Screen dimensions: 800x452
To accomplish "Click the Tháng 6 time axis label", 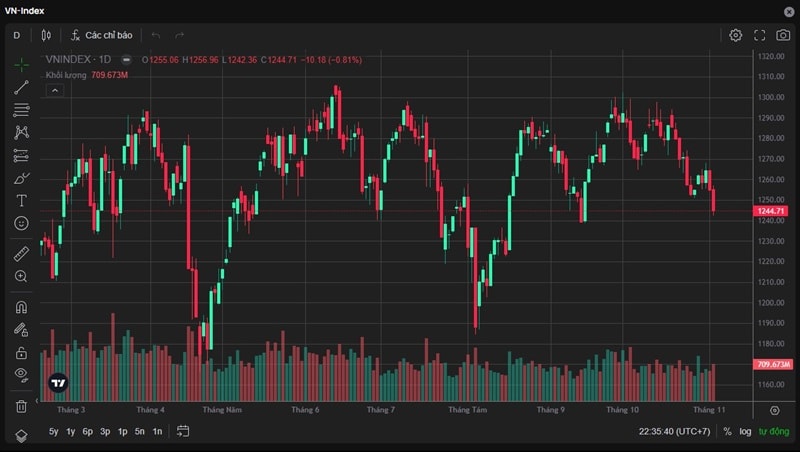I will coord(305,410).
